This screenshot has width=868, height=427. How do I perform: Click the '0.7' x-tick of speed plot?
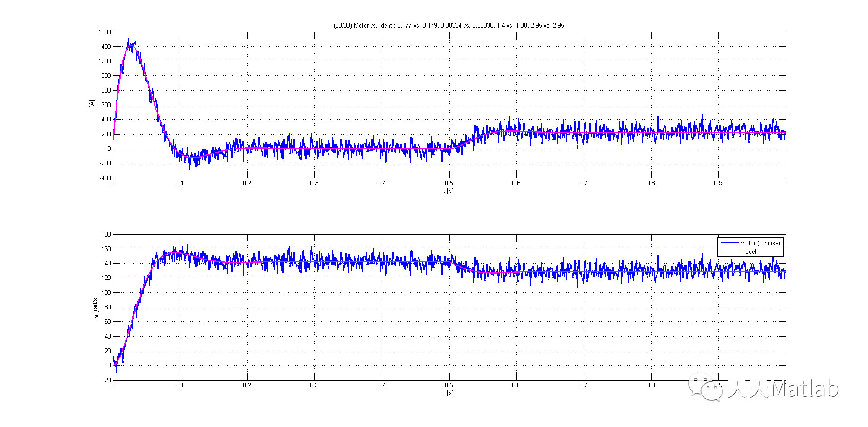pos(583,385)
